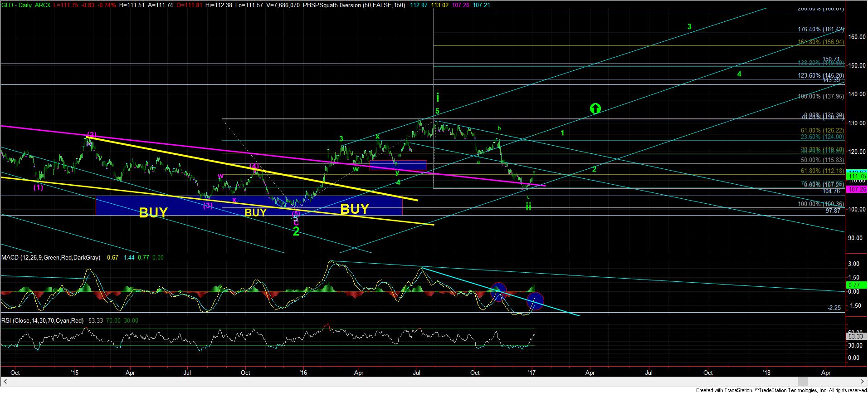Select the green wave 'ii' label
Screen dimensions: 868x393
click(528, 206)
